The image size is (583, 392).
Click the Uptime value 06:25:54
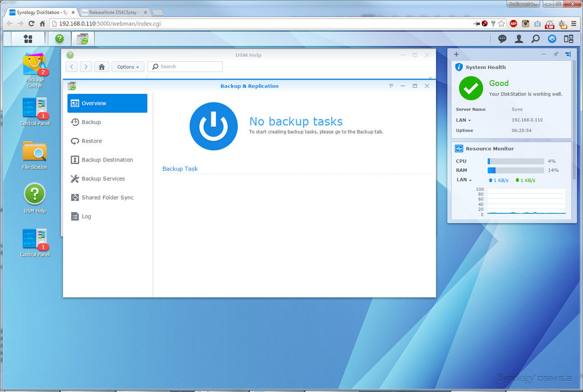522,130
